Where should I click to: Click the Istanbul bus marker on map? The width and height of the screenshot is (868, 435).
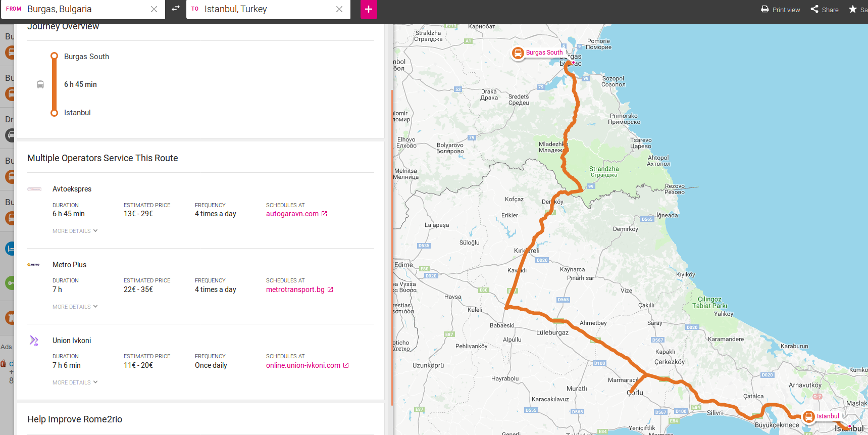click(x=809, y=417)
